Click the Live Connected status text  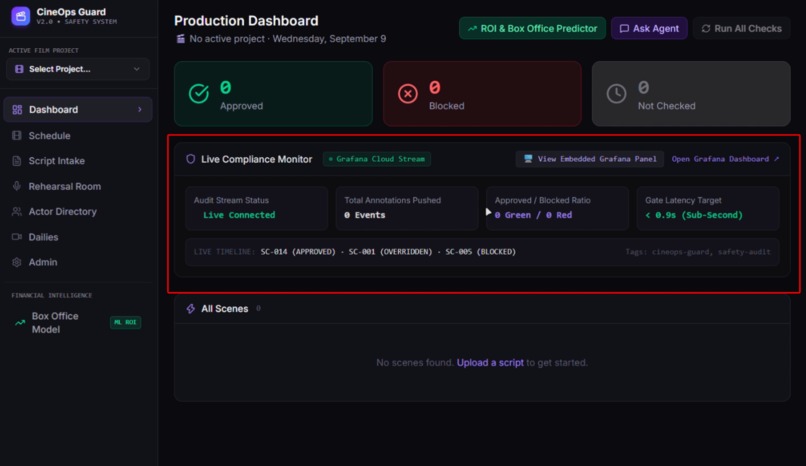click(239, 215)
